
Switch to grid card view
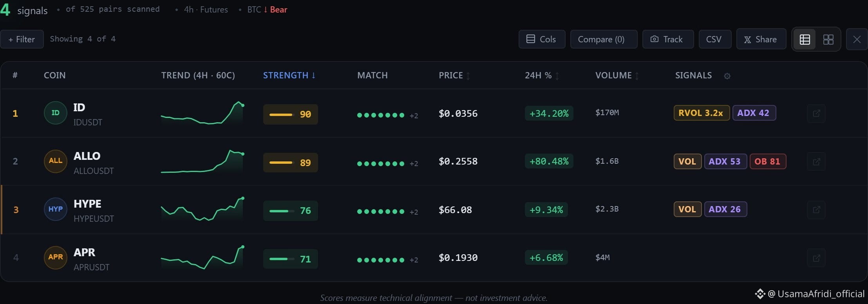tap(828, 39)
